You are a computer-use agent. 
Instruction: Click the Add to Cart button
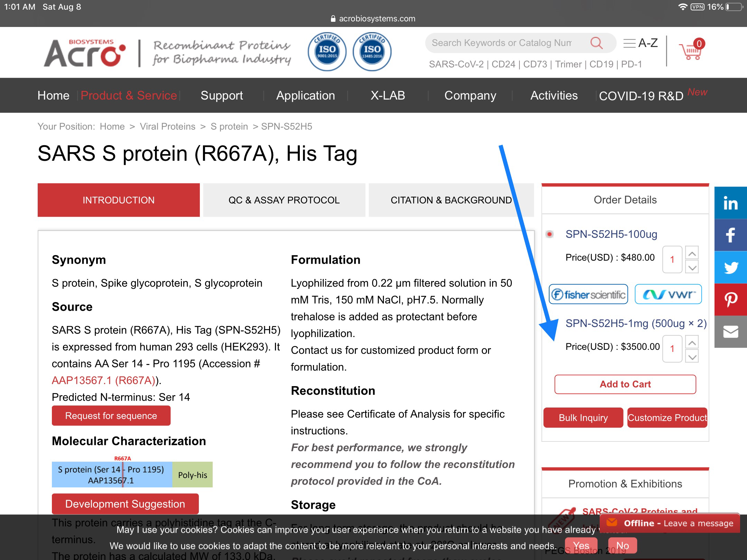tap(625, 384)
